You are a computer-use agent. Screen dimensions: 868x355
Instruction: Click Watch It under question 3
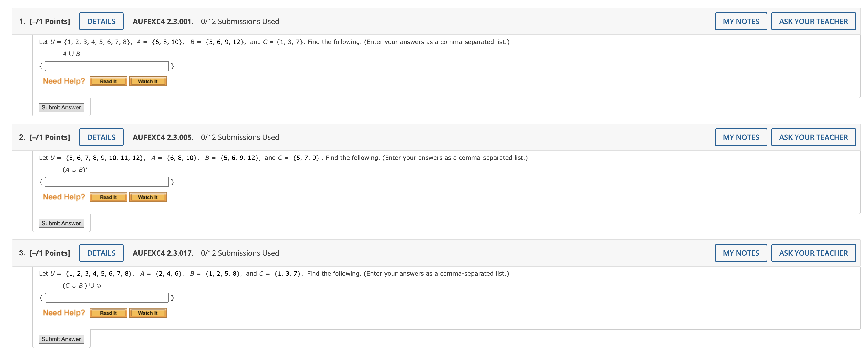148,313
